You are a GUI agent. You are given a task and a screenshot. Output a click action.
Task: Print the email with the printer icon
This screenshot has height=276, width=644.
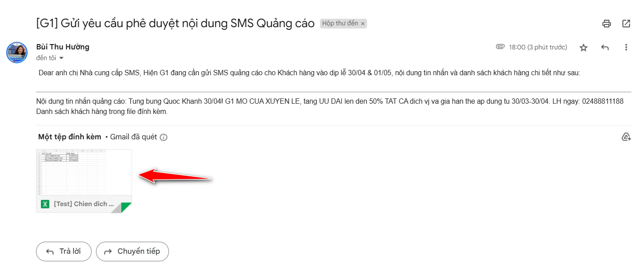(607, 24)
